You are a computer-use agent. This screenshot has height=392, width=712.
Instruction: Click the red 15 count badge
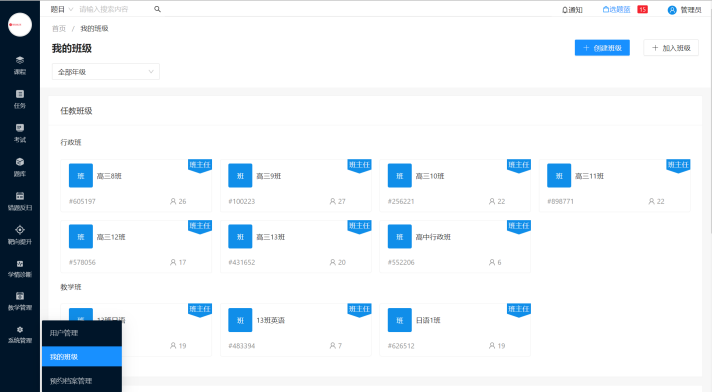point(643,10)
